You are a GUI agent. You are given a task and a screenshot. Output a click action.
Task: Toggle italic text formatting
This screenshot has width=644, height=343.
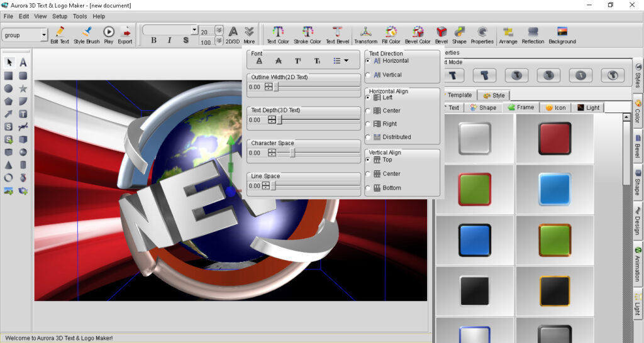pyautogui.click(x=169, y=40)
